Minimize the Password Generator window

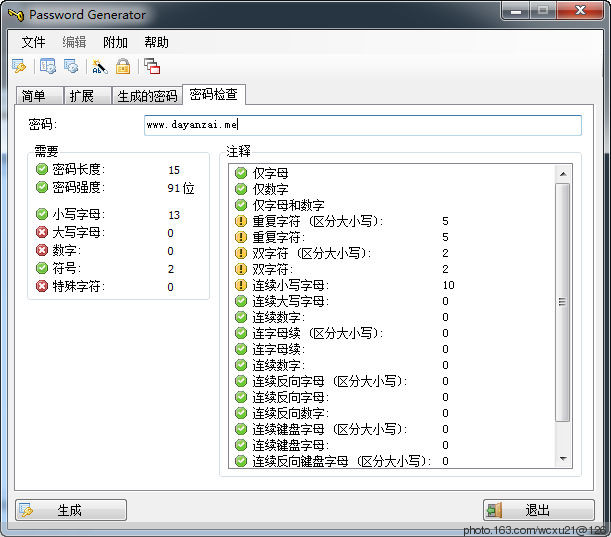[x=516, y=11]
